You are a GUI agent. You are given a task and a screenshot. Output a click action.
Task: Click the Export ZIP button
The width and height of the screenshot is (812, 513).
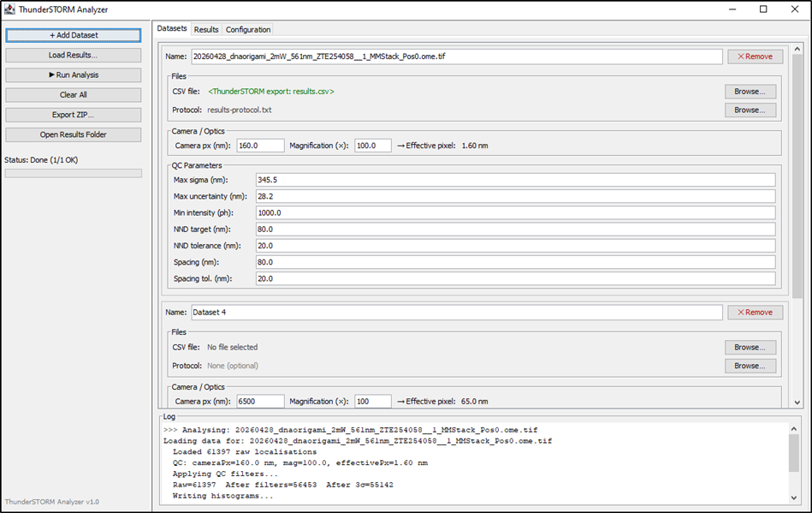pyautogui.click(x=73, y=115)
